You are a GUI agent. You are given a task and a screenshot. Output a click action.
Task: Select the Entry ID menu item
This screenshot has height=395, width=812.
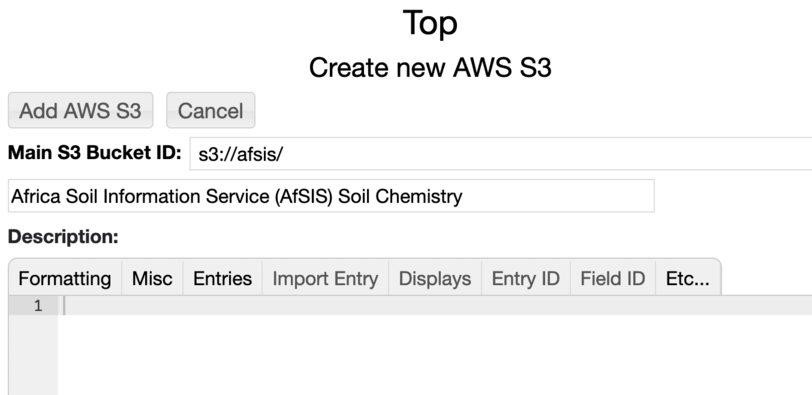[x=526, y=279]
